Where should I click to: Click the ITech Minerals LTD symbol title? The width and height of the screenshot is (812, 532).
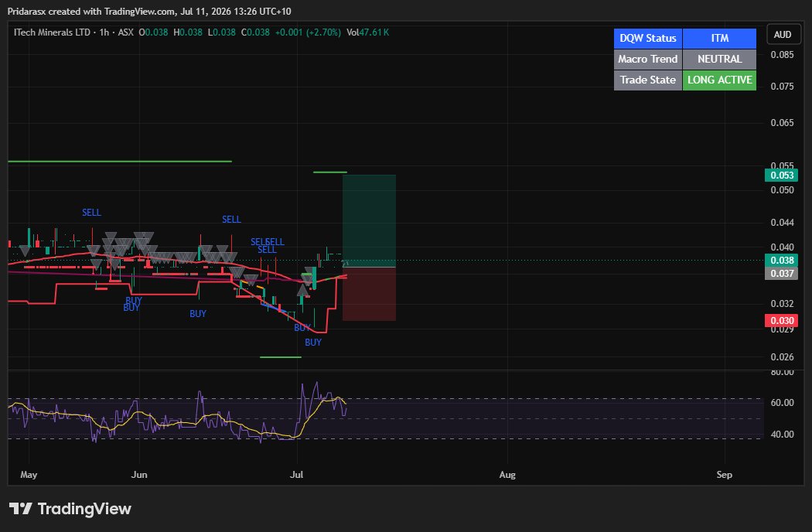tap(52, 32)
